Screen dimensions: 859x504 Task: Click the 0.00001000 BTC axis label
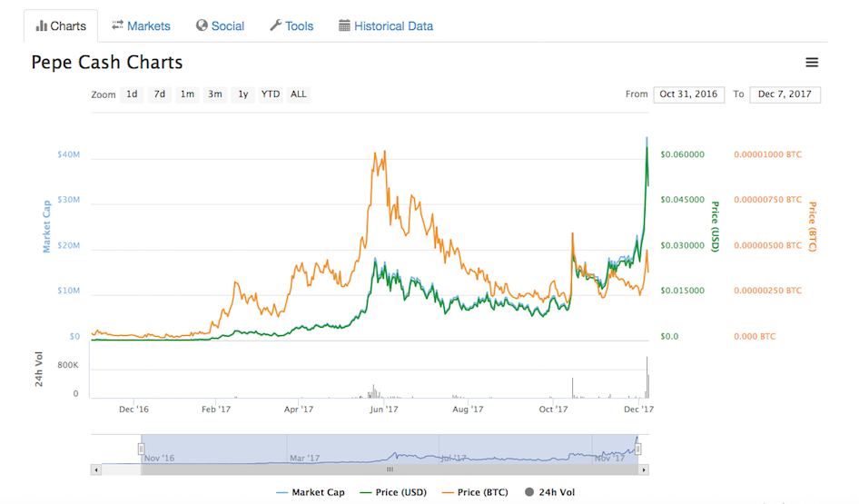pyautogui.click(x=767, y=154)
